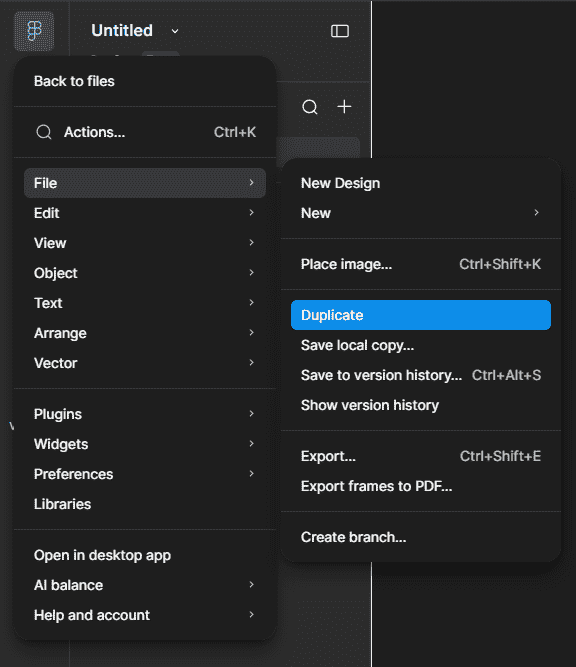This screenshot has width=576, height=667.
Task: Choose Back to files
Action: [145, 81]
